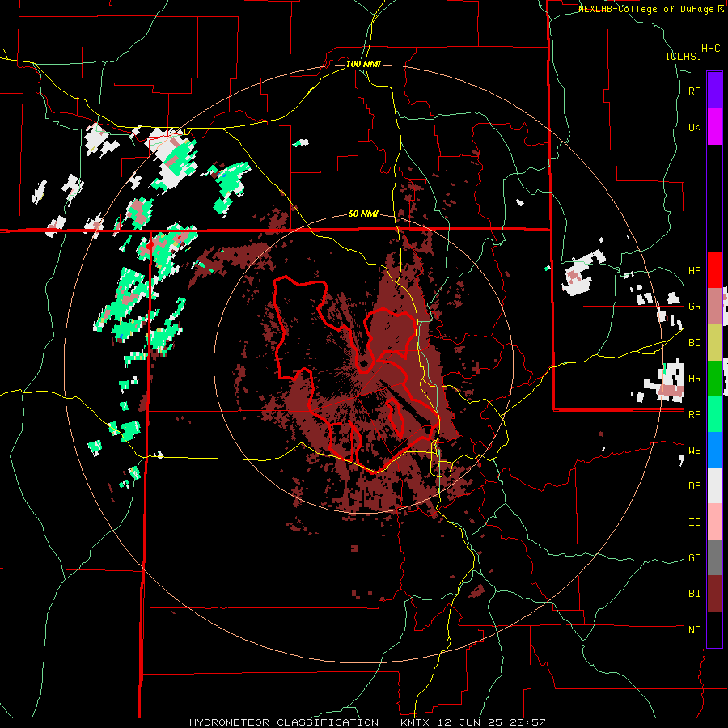Image resolution: width=728 pixels, height=728 pixels.
Task: Select the 'BD' legend label text
Action: (x=694, y=343)
